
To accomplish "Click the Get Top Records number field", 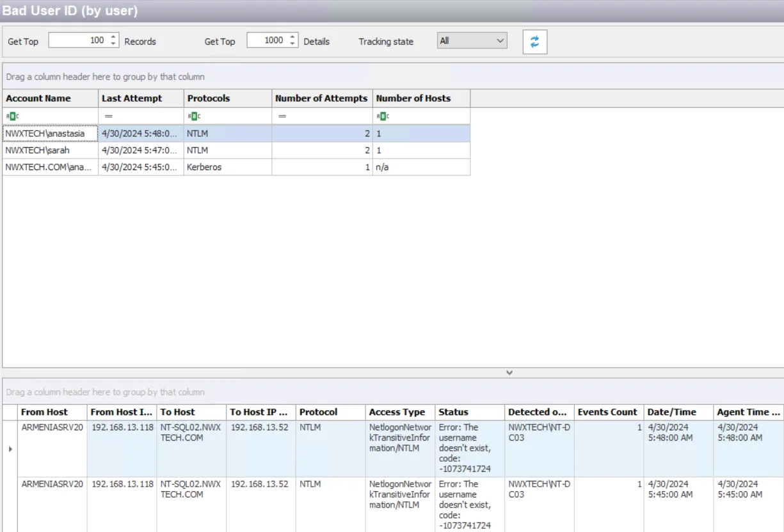I will pyautogui.click(x=83, y=40).
